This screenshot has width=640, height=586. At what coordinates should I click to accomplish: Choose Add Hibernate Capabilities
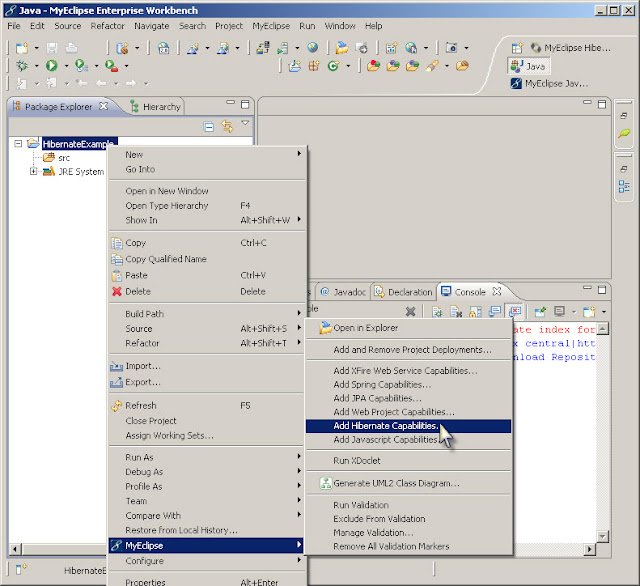tap(408, 426)
